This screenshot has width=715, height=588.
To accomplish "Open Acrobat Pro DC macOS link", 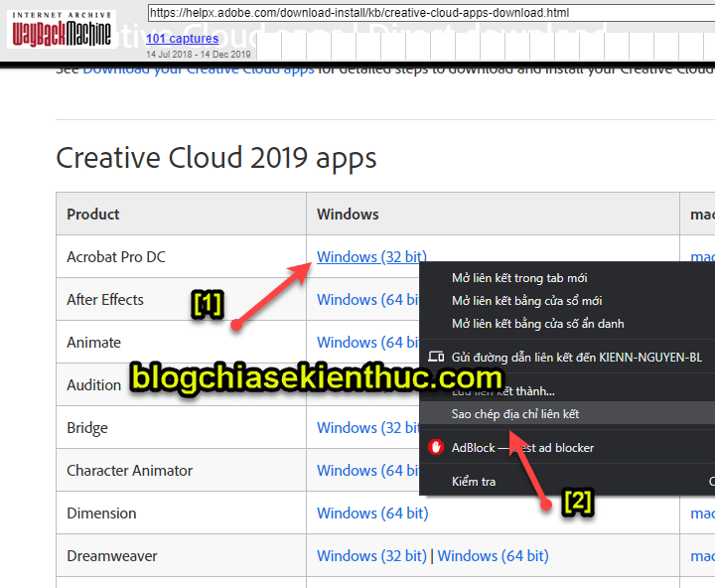I will [x=703, y=257].
